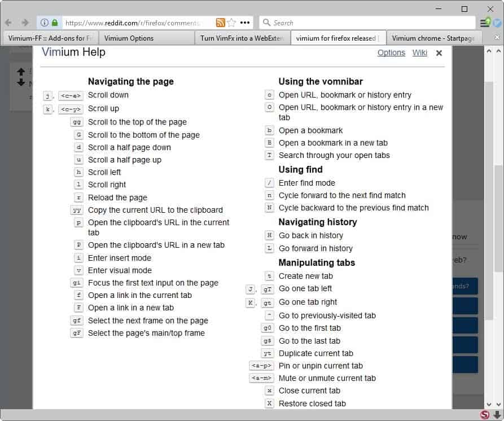Viewport: 504px width, 421px height.
Task: Click 'Go to previously-visited tab' entry
Action: coord(327,315)
